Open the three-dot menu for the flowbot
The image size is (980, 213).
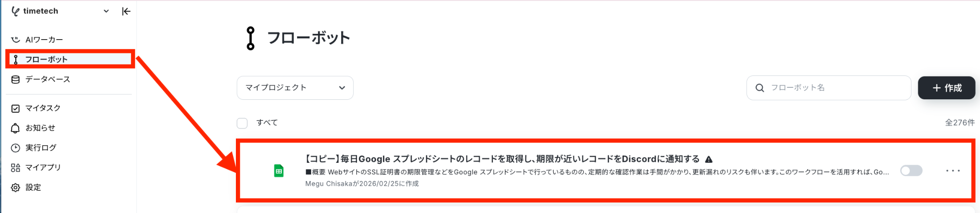point(953,170)
